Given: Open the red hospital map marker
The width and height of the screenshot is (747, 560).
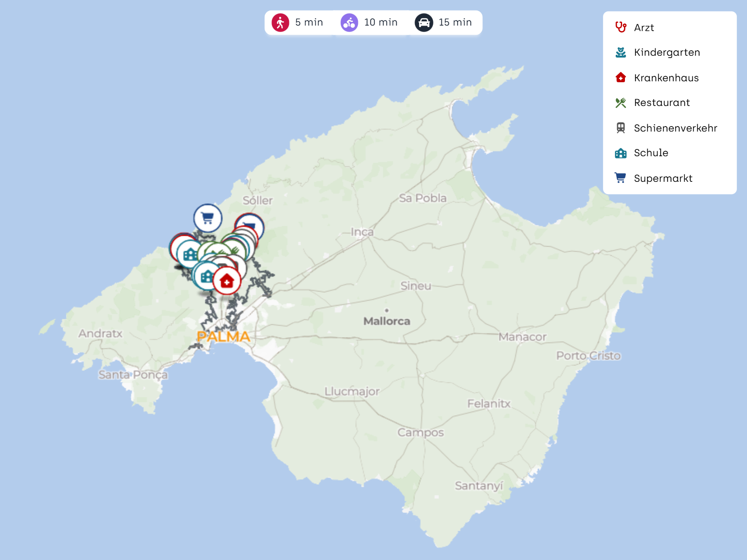Looking at the screenshot, I should coord(227,281).
